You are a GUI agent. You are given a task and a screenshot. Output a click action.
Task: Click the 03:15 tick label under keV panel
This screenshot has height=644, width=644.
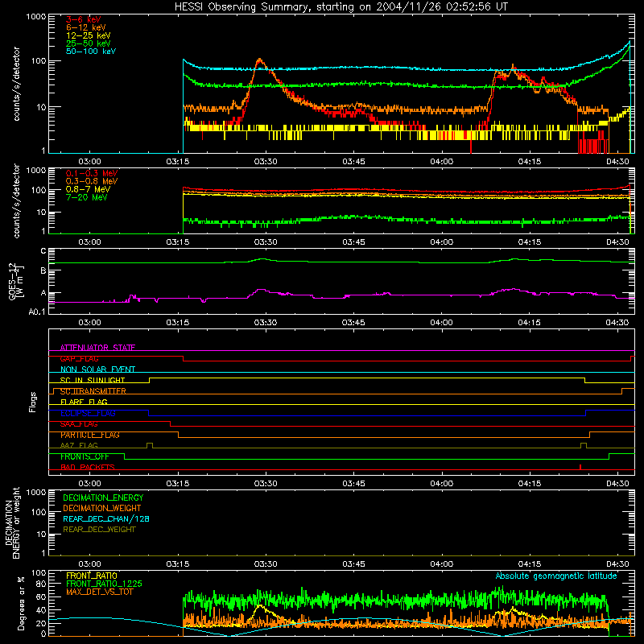coord(178,162)
